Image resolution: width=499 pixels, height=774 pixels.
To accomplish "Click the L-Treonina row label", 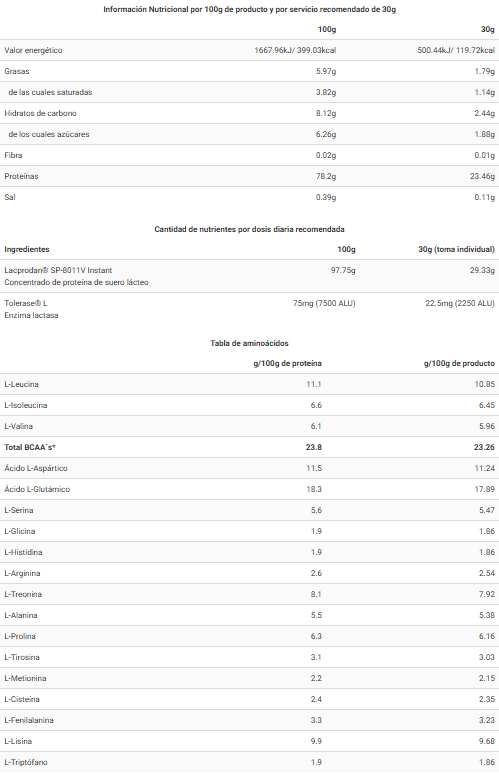I will coord(23,594).
